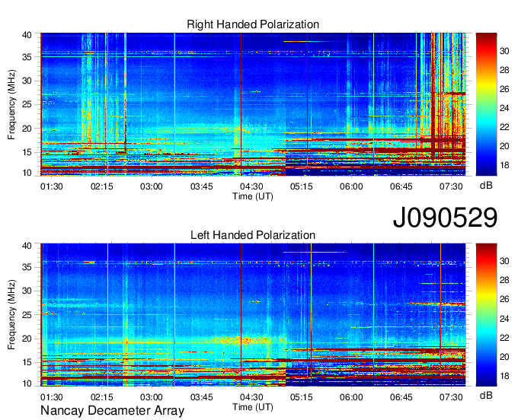Click the 18 dB tick on Right Handed color bar
The height and width of the screenshot is (420, 518).
pos(504,165)
